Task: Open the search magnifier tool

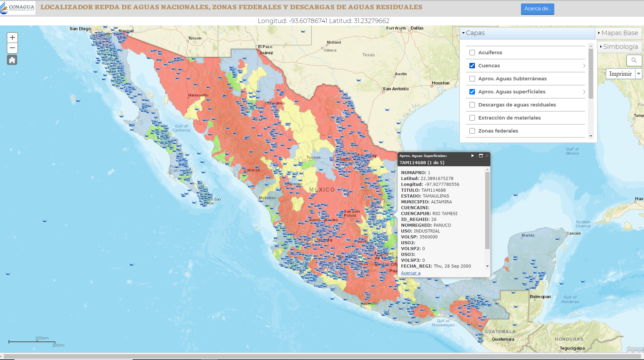Action: pos(634,60)
